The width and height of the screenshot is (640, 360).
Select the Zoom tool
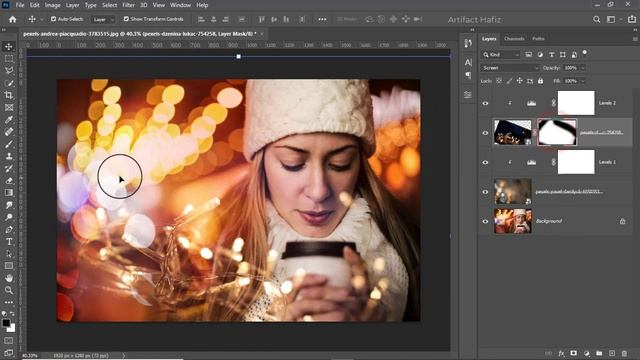pos(9,290)
